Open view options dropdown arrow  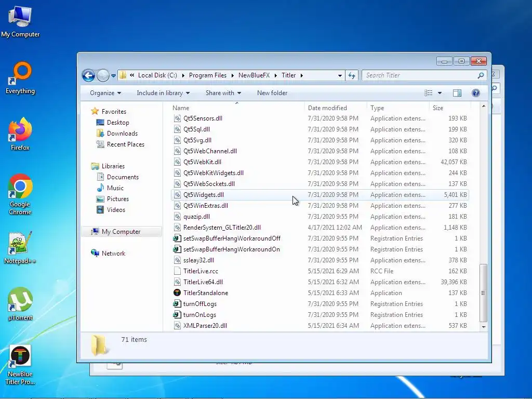tap(440, 93)
